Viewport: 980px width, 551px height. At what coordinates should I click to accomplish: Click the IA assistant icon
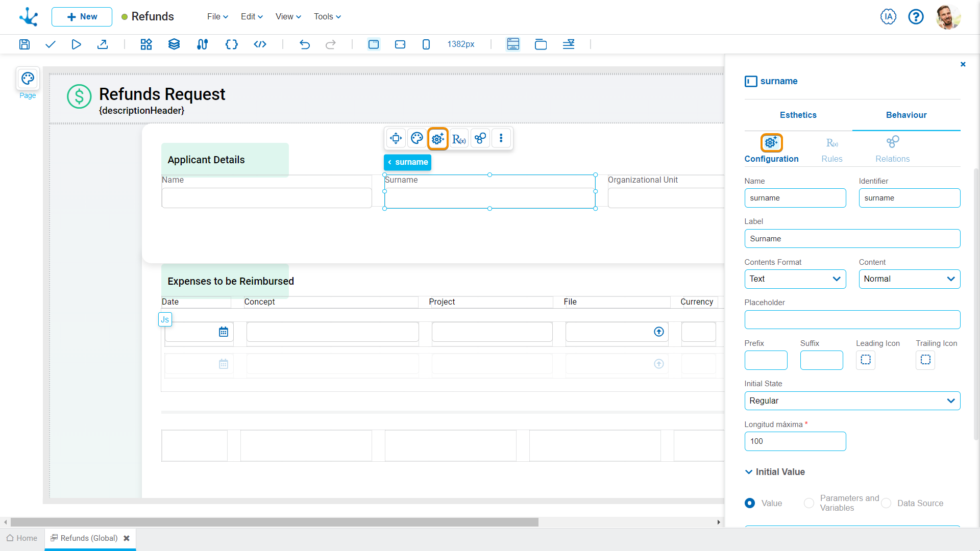click(x=888, y=17)
